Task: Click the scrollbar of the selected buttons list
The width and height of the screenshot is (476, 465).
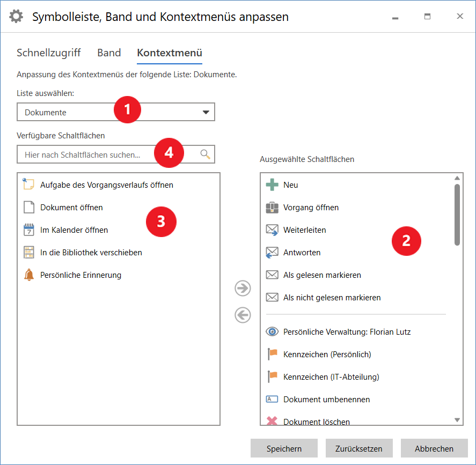Action: coord(457,215)
